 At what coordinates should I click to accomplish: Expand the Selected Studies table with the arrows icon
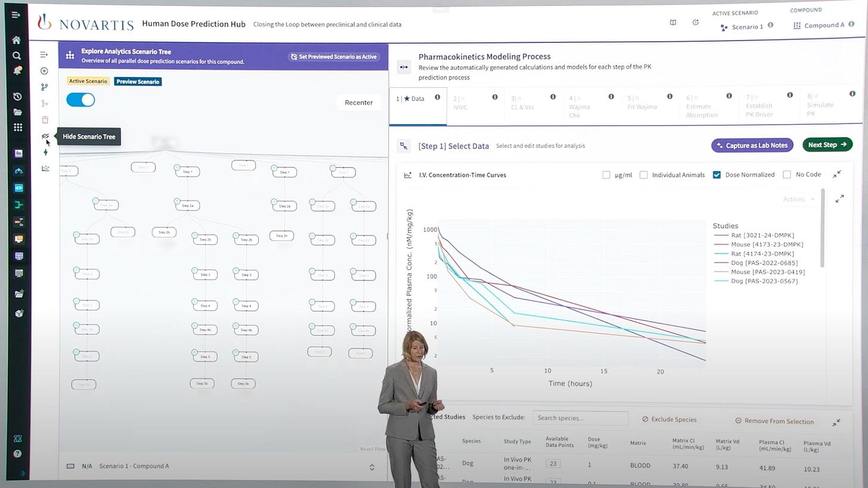coord(836,422)
